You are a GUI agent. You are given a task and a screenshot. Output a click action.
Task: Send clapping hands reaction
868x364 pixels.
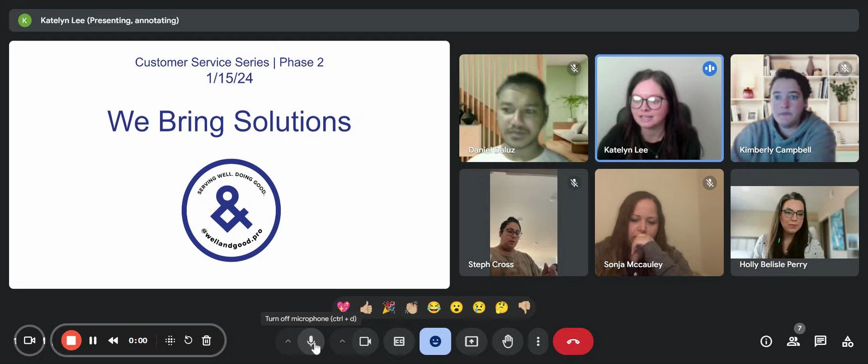point(412,307)
